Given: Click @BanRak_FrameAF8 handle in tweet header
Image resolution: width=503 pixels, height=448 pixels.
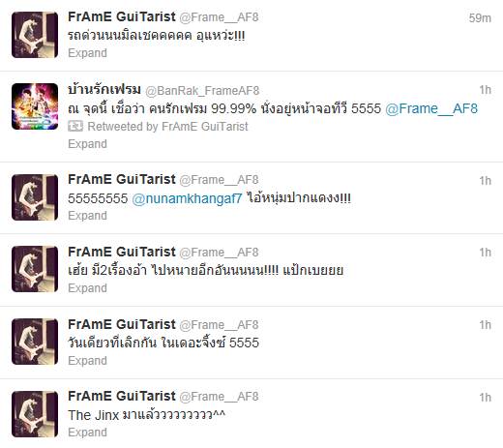Looking at the screenshot, I should [x=202, y=91].
